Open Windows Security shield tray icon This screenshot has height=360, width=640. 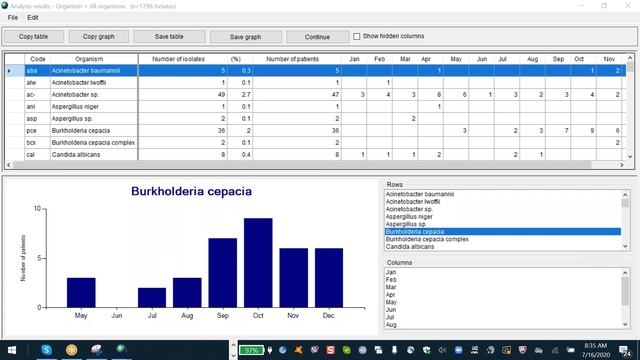[426, 350]
